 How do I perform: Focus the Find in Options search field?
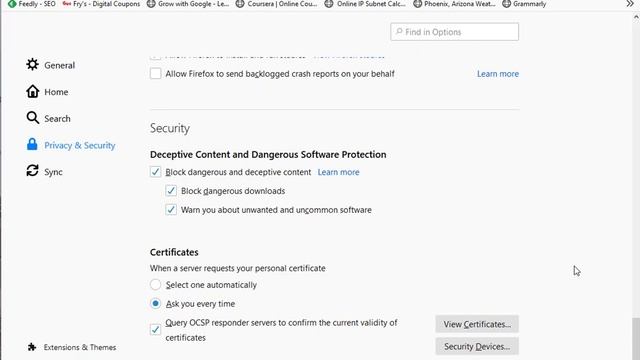(x=454, y=32)
